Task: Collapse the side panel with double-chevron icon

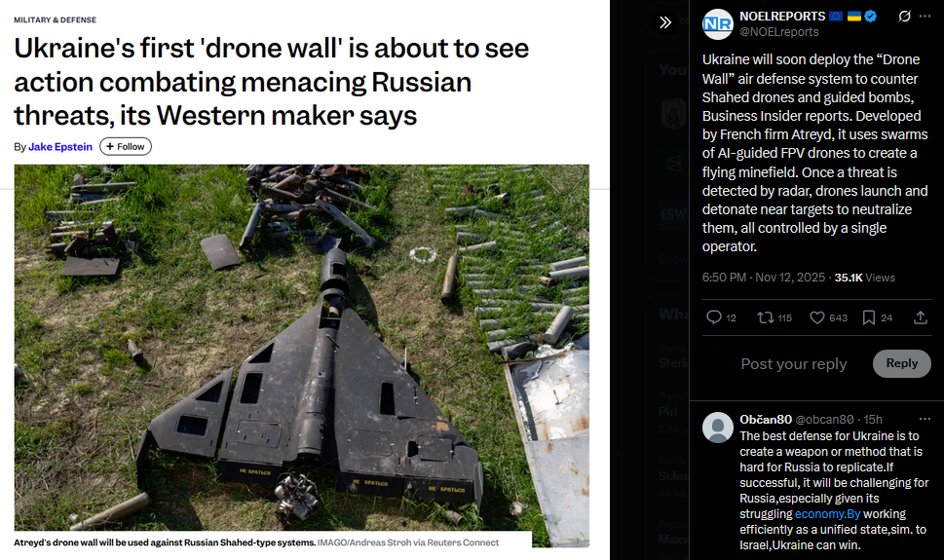Action: coord(665,22)
